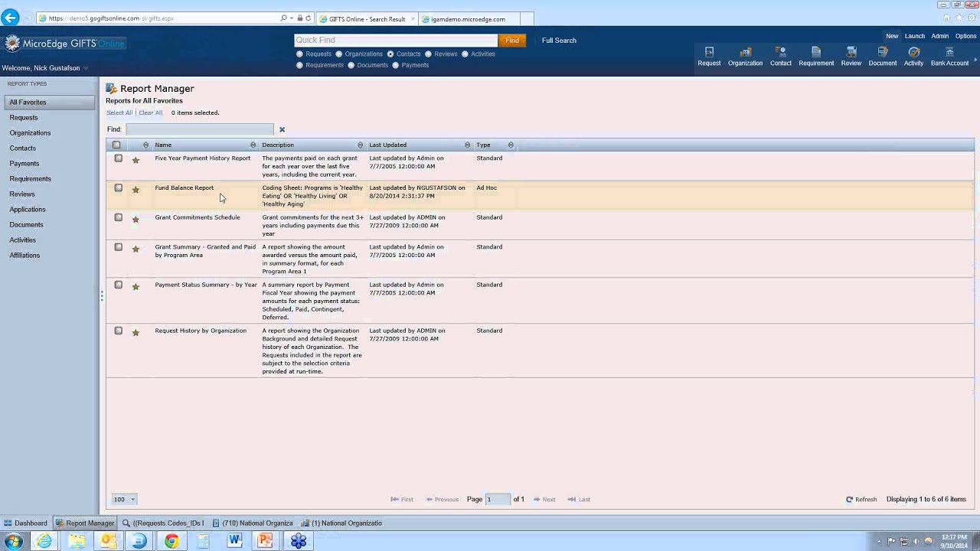Select the Contacts radio button
The image size is (980, 551).
point(390,54)
